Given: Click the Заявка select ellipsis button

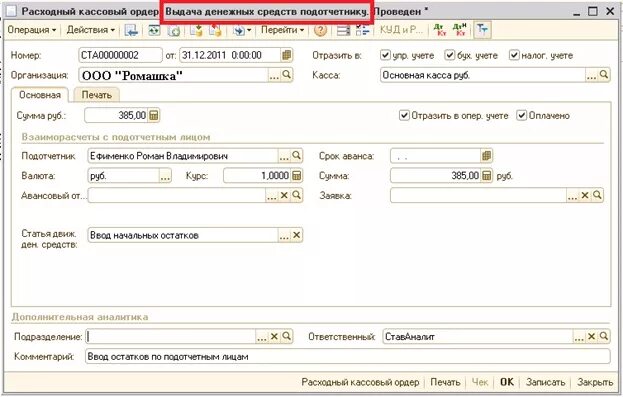Looking at the screenshot, I should [573, 196].
